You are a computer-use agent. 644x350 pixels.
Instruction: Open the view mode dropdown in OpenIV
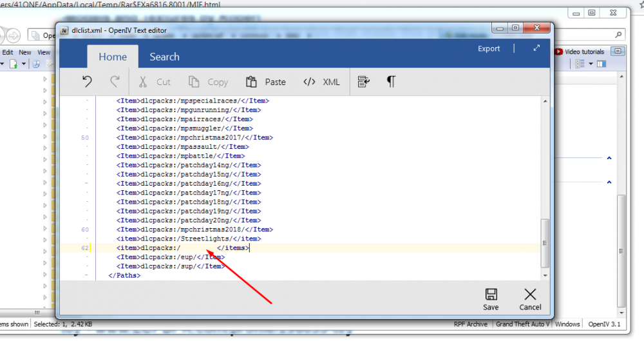pos(591,64)
